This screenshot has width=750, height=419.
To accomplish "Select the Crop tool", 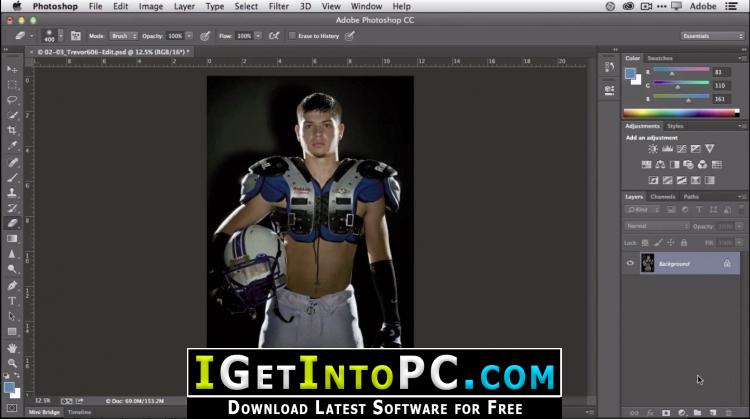I will [x=12, y=130].
